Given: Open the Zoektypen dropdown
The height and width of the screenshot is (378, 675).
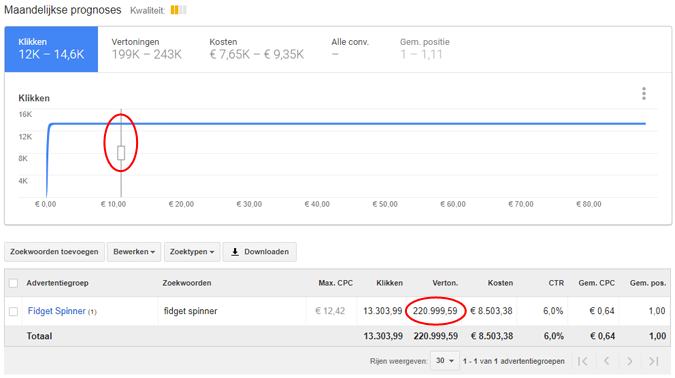Looking at the screenshot, I should coord(192,252).
